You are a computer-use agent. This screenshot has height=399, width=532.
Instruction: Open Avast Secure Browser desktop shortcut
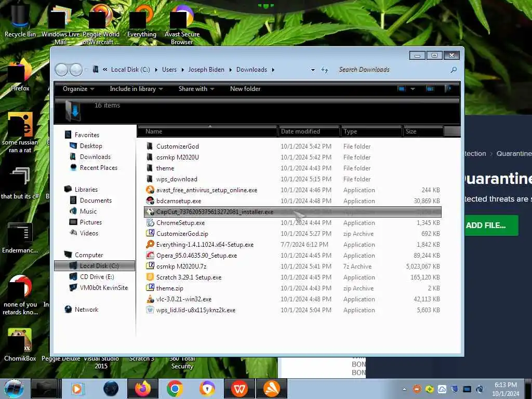[x=182, y=24]
